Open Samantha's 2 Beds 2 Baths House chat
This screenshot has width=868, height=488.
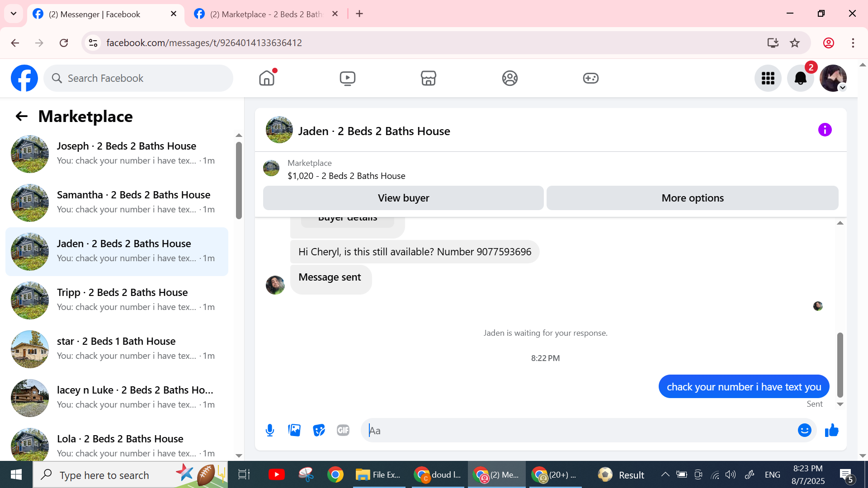coord(117,202)
